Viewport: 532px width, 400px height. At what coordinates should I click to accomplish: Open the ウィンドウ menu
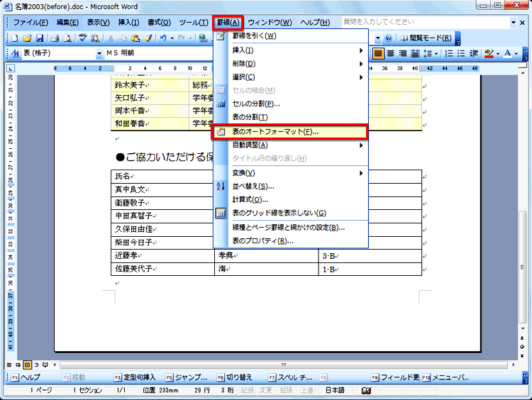pyautogui.click(x=270, y=23)
